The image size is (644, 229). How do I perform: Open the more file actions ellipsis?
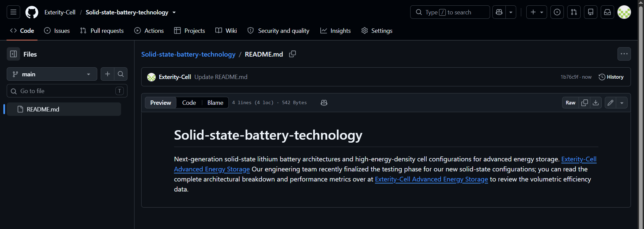tap(624, 54)
